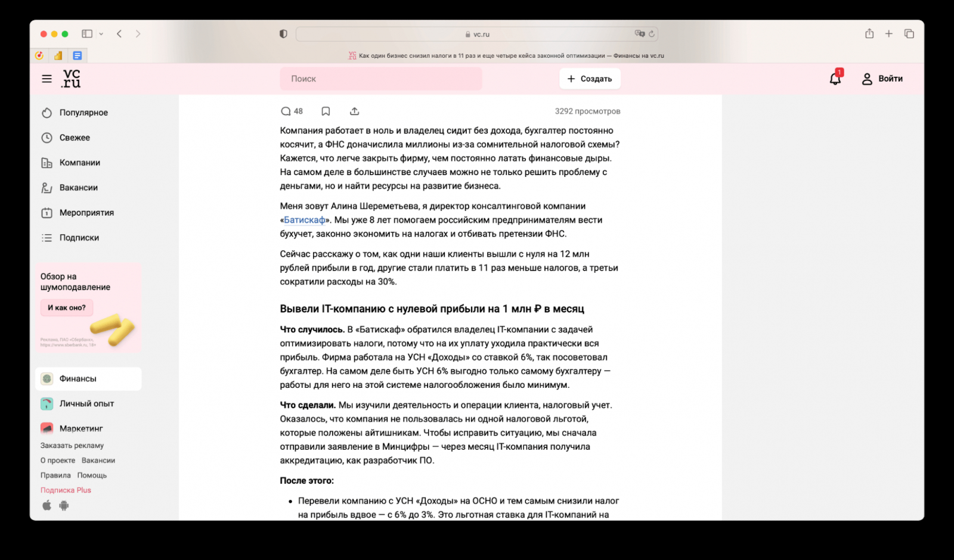
Task: Click the Войти login button
Action: 882,79
